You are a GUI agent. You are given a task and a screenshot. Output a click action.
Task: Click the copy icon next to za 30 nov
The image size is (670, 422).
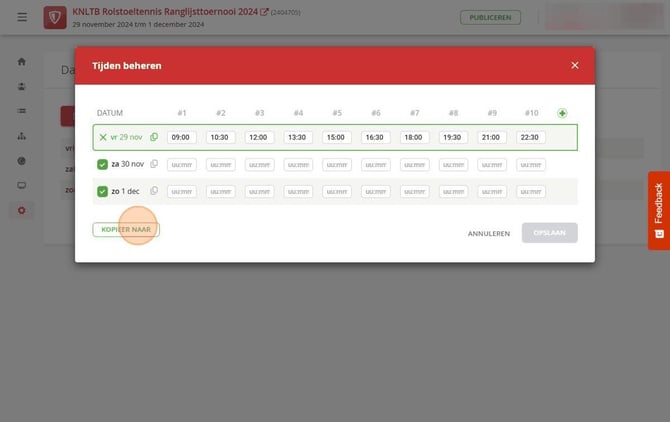click(x=154, y=164)
